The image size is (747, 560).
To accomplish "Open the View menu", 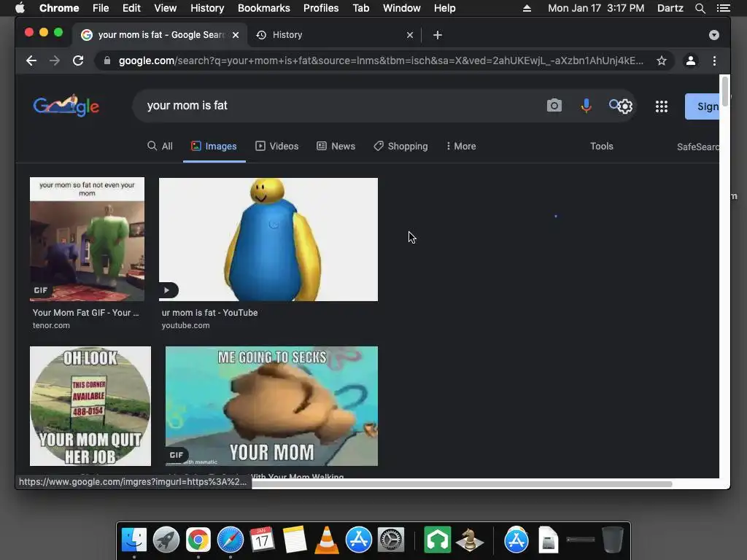I will pyautogui.click(x=166, y=8).
